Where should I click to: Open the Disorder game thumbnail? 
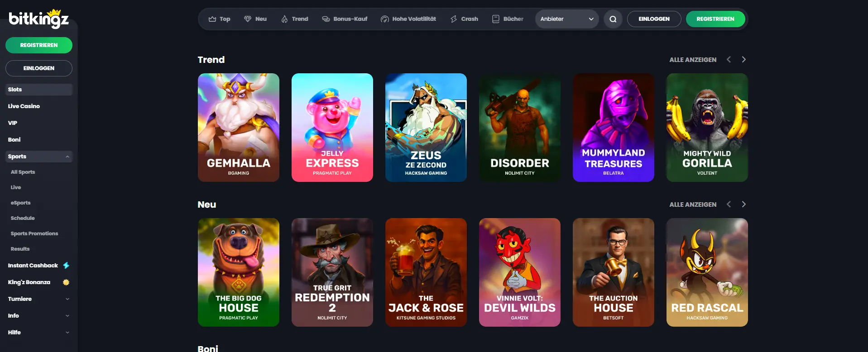[x=520, y=128]
